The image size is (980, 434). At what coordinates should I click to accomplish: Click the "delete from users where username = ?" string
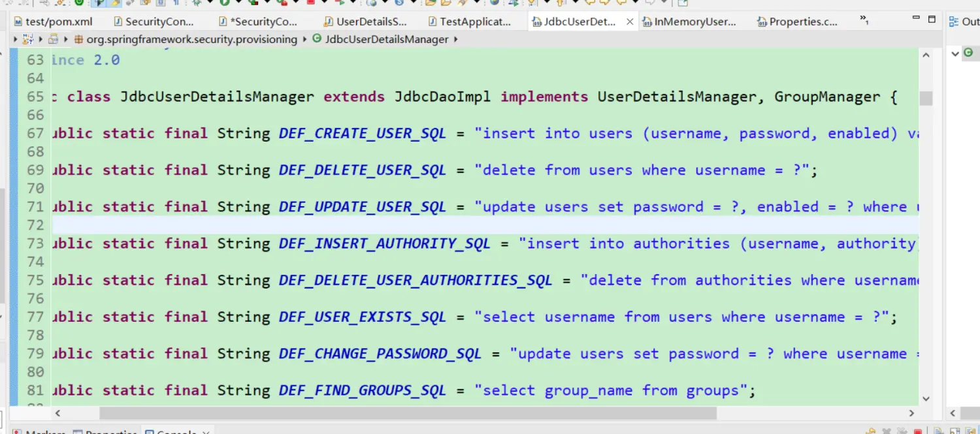pyautogui.click(x=642, y=170)
